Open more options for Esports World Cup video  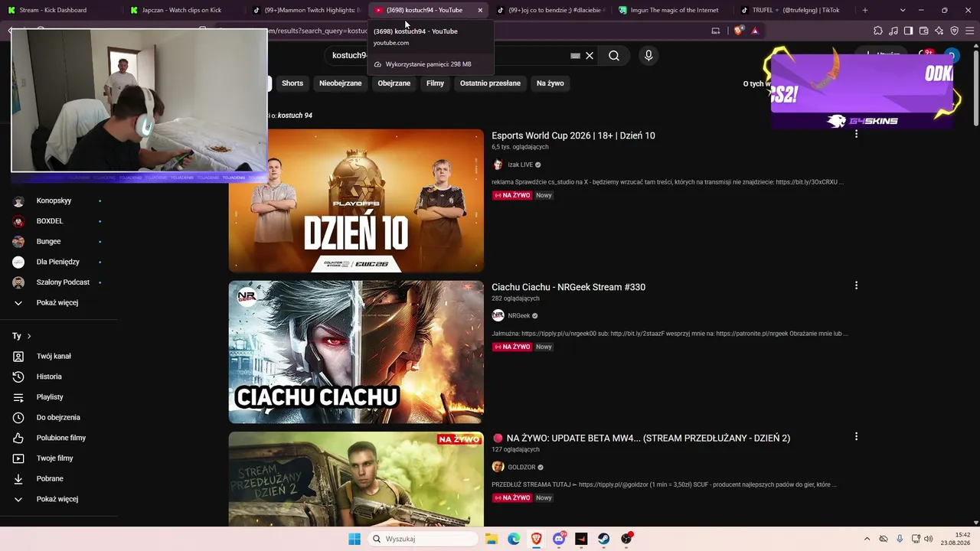(856, 134)
